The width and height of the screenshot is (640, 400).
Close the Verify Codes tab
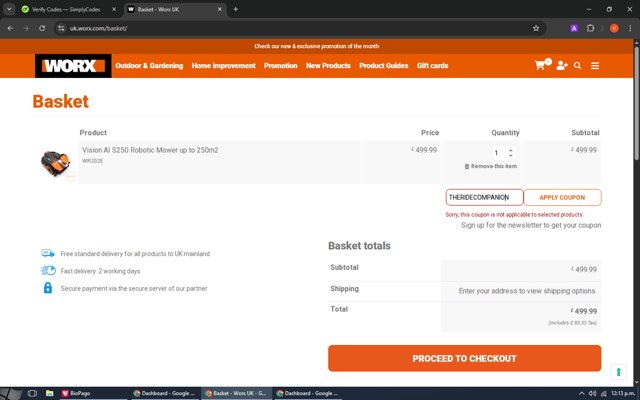[114, 9]
